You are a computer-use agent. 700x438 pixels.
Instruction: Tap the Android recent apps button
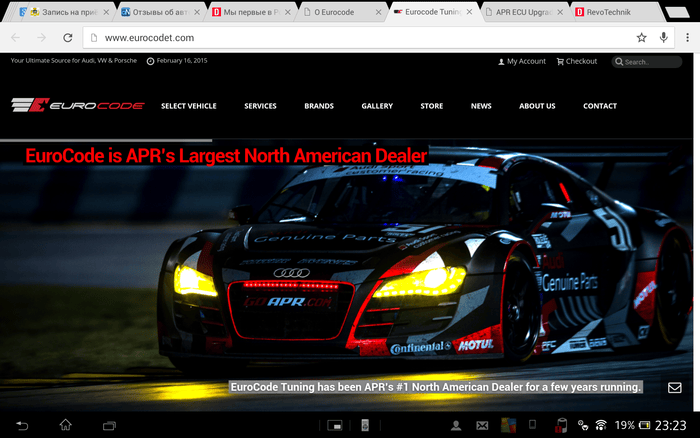coord(109,426)
